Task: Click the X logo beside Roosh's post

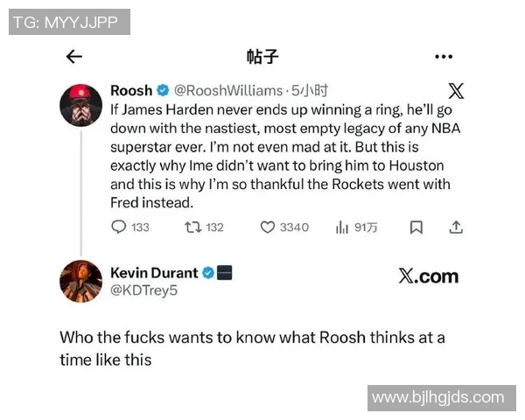Action: pyautogui.click(x=456, y=91)
